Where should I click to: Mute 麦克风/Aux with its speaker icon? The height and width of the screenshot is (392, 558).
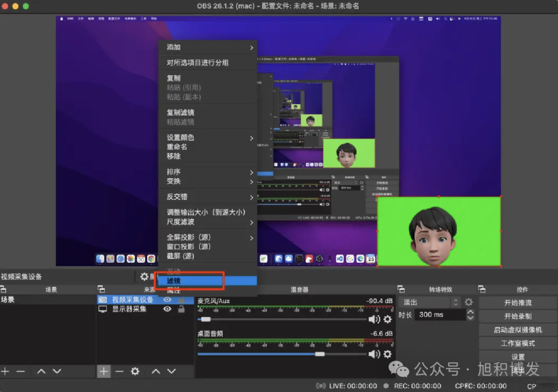click(x=375, y=319)
